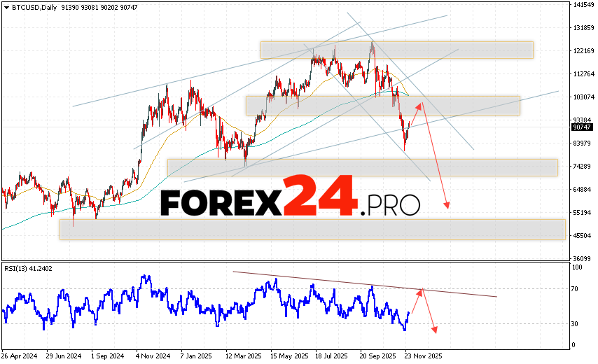Select the top resistance zone near 122169
The width and height of the screenshot is (598, 364).
(396, 50)
